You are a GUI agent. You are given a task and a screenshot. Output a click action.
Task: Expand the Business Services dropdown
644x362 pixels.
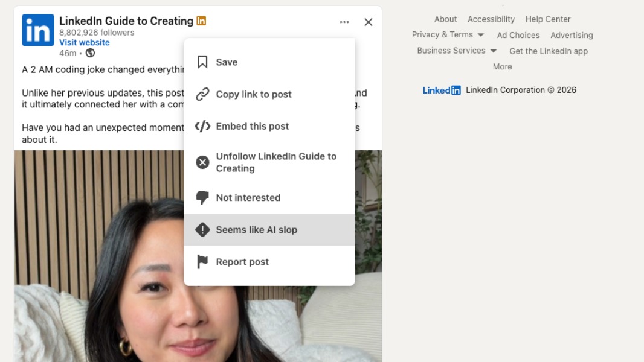457,51
